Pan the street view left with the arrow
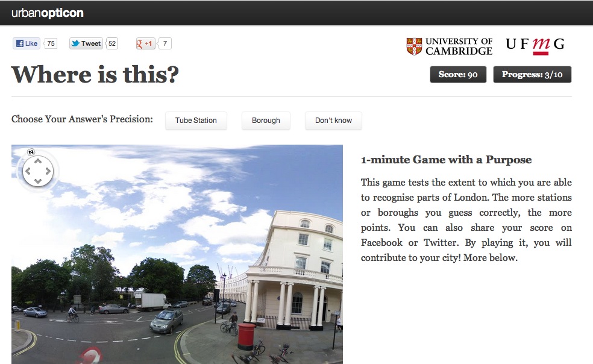 click(x=28, y=171)
